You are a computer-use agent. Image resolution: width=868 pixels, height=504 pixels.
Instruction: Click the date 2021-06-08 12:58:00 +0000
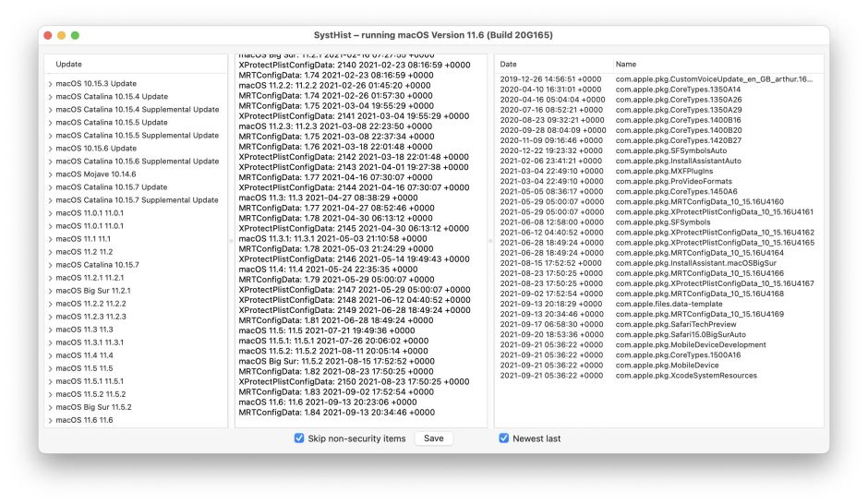[x=551, y=222]
